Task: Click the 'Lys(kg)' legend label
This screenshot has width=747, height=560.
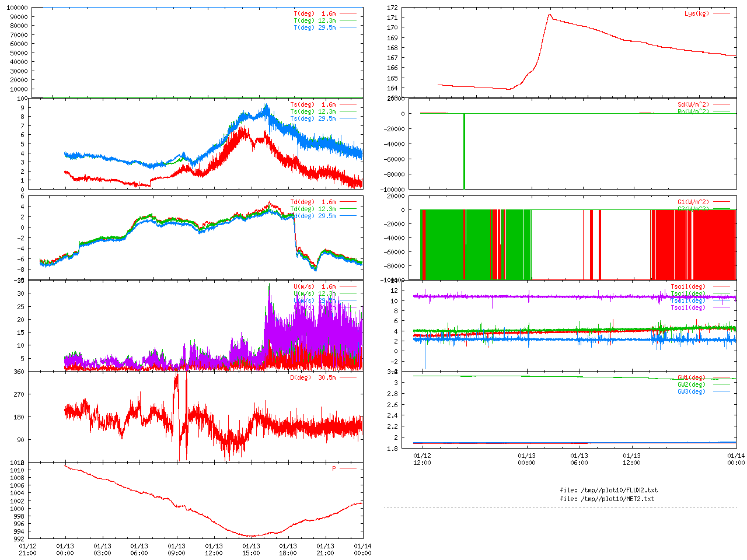Action: (697, 13)
